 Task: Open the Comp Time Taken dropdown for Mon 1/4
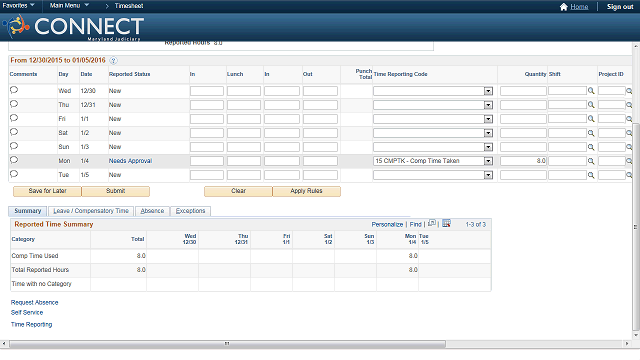[488, 161]
